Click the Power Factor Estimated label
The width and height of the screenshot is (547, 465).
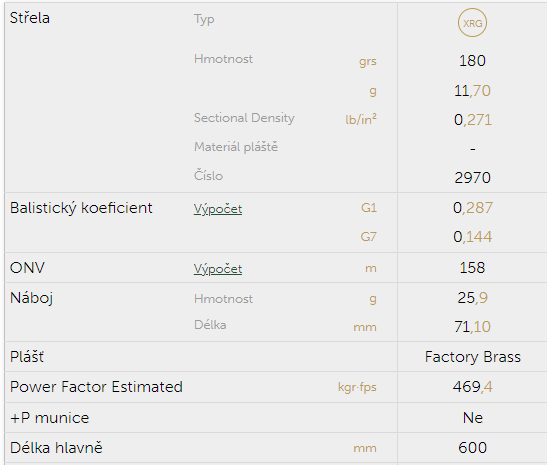coord(96,387)
